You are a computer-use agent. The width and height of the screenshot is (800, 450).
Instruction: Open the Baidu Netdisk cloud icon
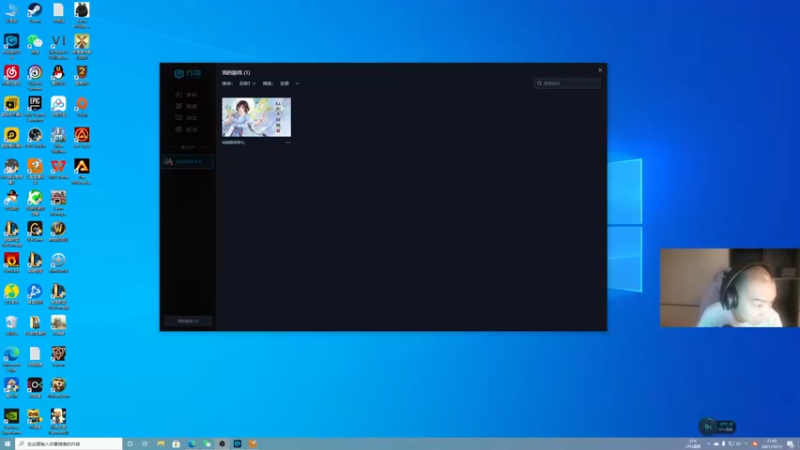pyautogui.click(x=58, y=106)
